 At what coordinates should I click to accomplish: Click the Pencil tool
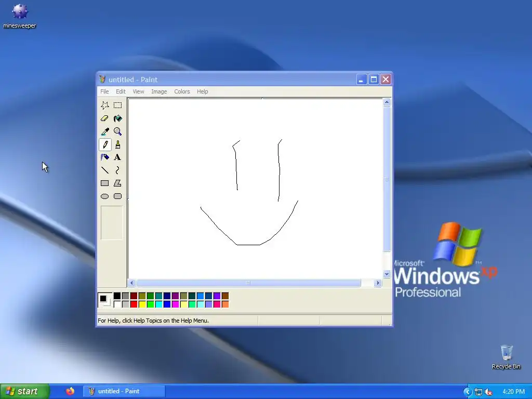click(x=105, y=144)
